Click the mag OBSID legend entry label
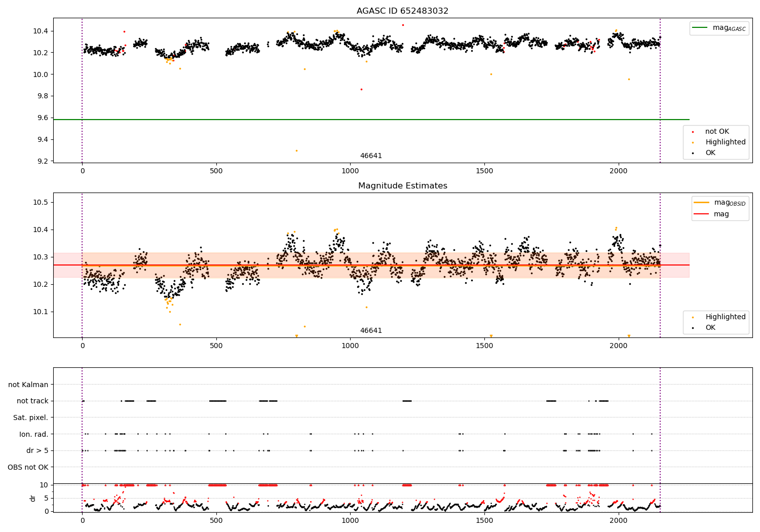The height and width of the screenshot is (532, 760). (x=730, y=203)
